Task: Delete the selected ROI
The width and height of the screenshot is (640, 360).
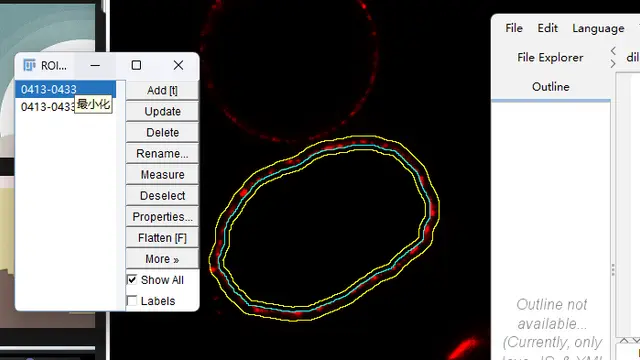Action: tap(162, 133)
